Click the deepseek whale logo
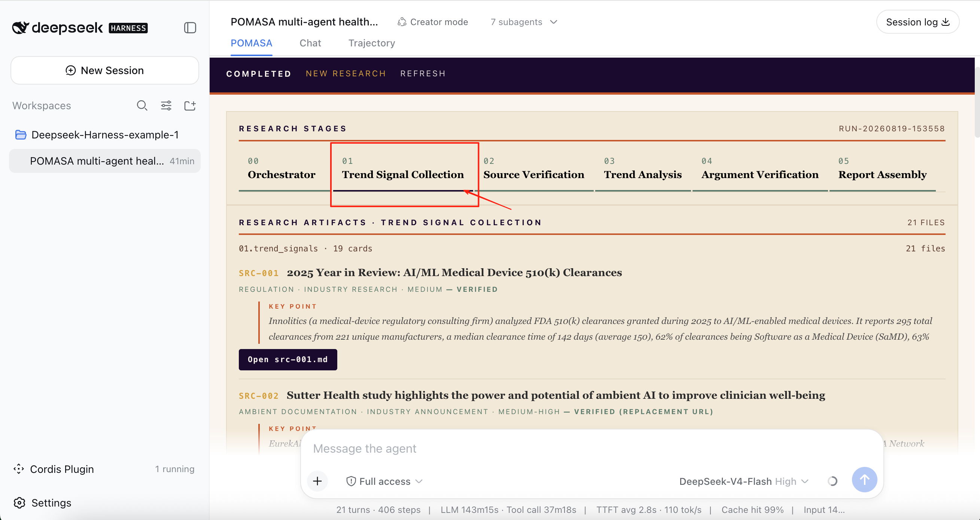This screenshot has height=520, width=980. coord(21,27)
